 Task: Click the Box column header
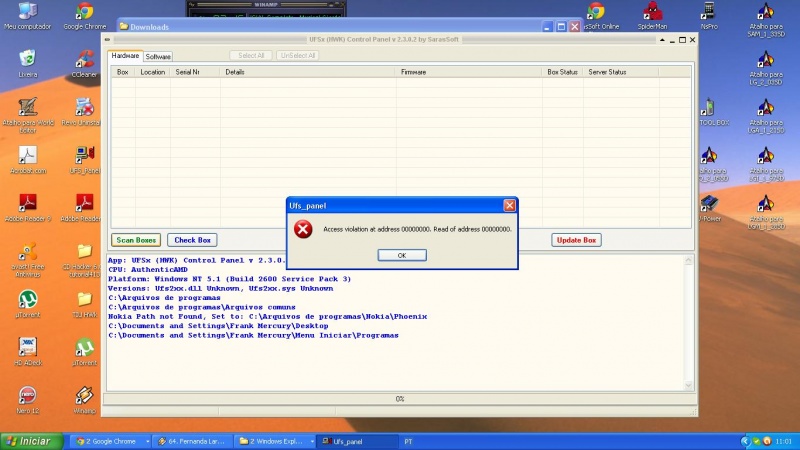(x=123, y=72)
